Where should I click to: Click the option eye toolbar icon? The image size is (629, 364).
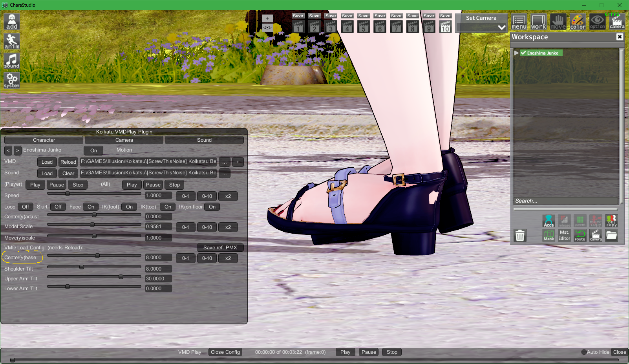point(598,22)
